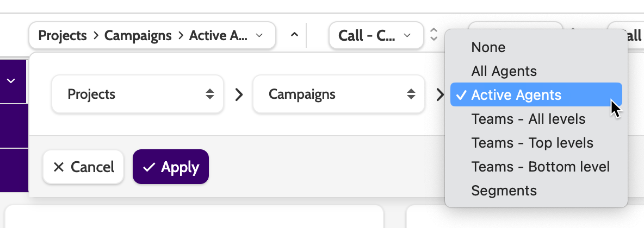This screenshot has width=644, height=228.
Task: Open the Projects level selector
Action: coord(138,94)
